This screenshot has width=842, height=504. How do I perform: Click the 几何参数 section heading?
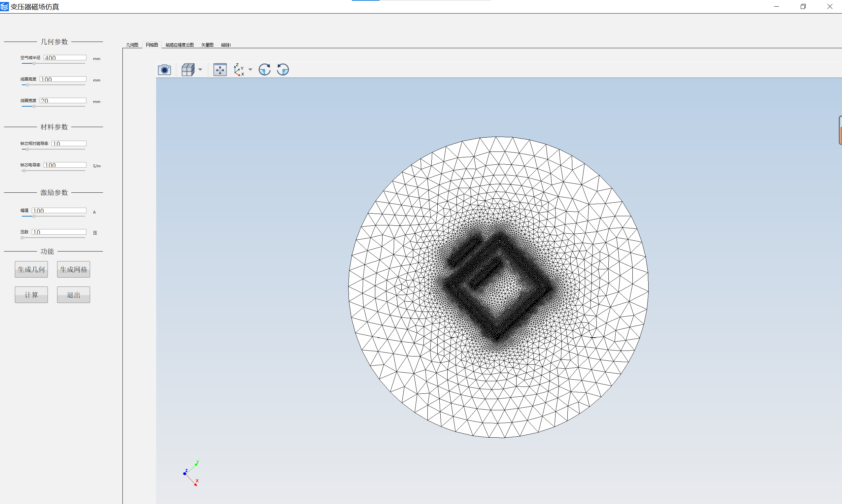[x=54, y=42]
